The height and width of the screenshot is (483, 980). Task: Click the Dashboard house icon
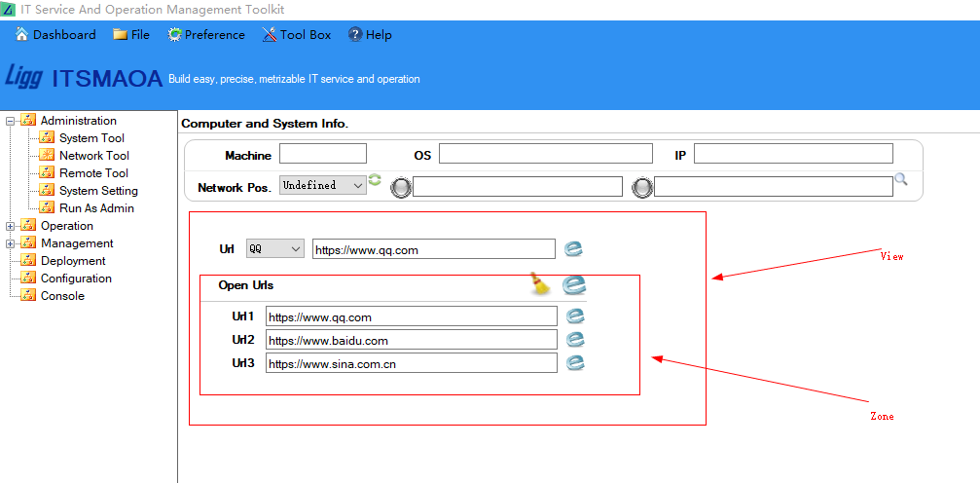click(21, 34)
